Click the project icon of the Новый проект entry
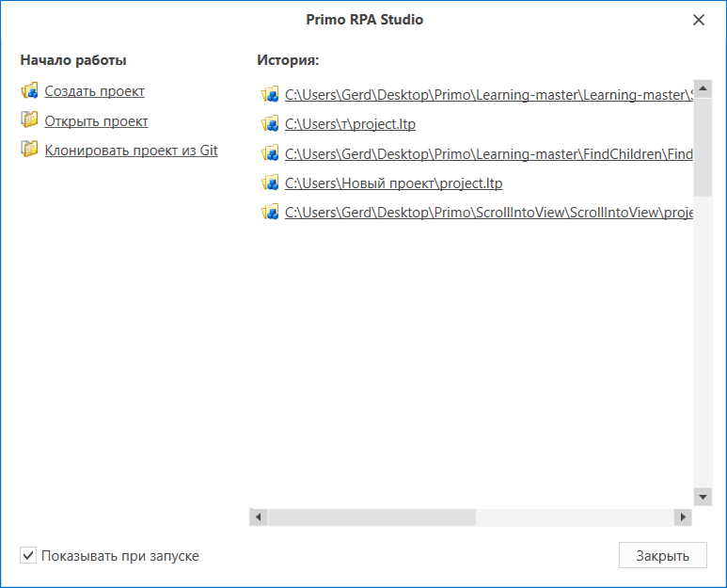The image size is (727, 588). [x=270, y=183]
